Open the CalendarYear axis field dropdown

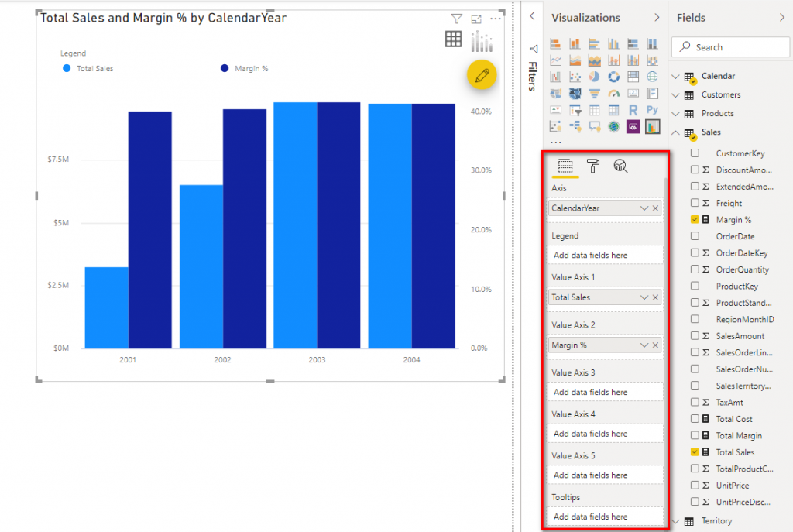click(x=644, y=208)
